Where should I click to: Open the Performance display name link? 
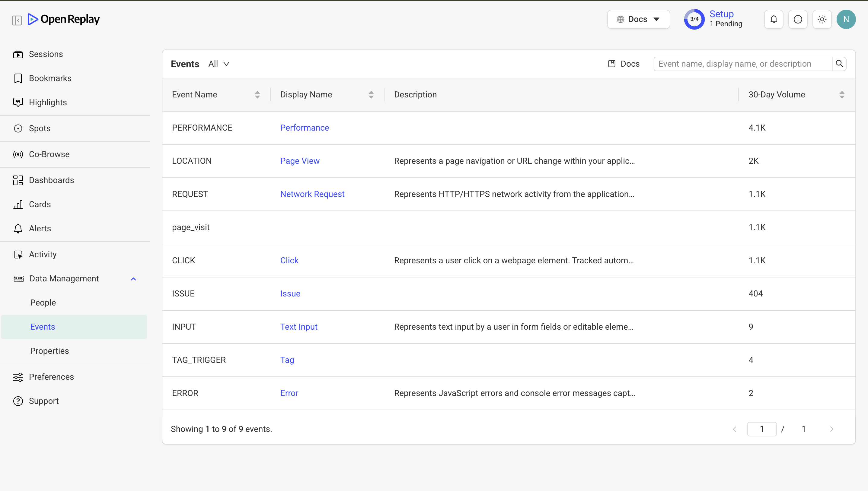click(x=304, y=128)
